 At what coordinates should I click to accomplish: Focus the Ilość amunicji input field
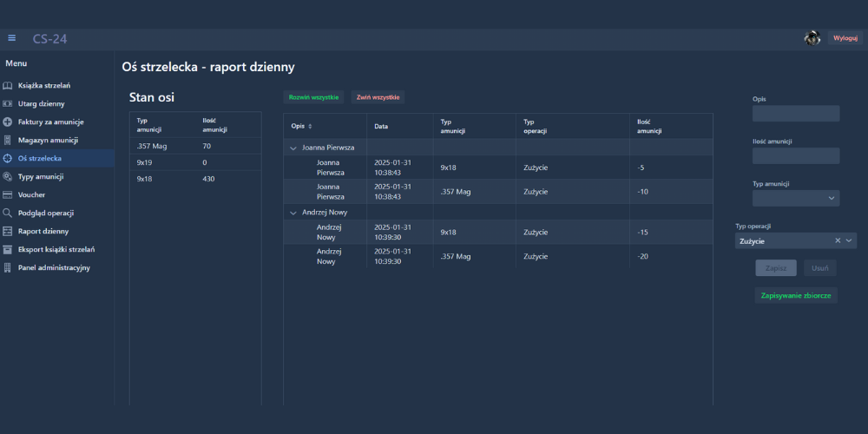pos(795,156)
